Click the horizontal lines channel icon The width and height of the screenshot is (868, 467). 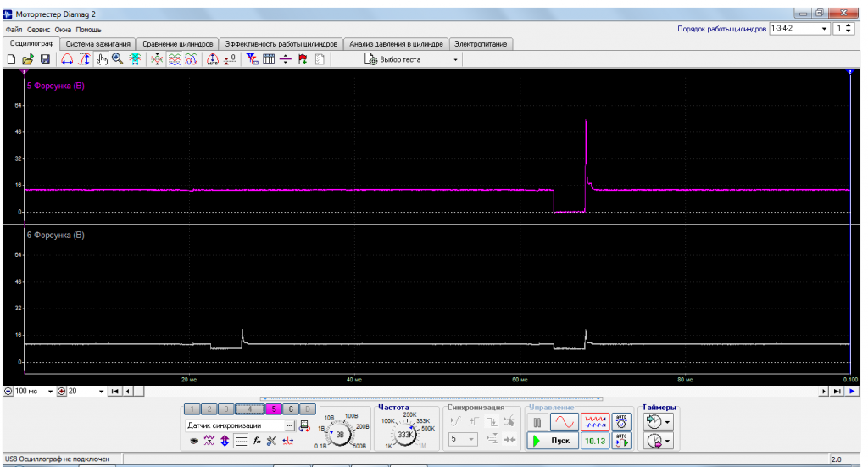pos(241,441)
